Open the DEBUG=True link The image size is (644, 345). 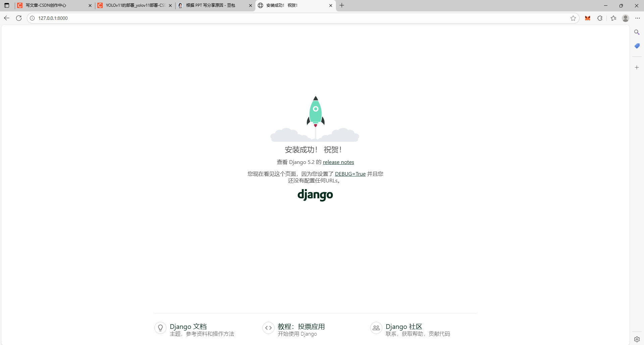pyautogui.click(x=350, y=174)
